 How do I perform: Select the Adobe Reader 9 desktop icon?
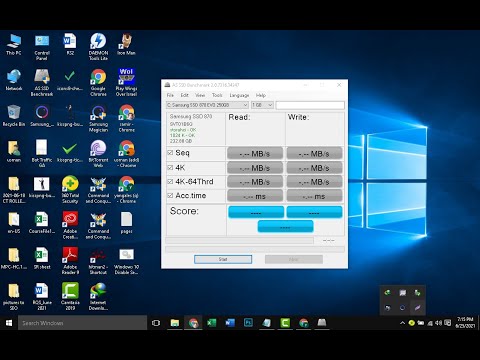(x=70, y=261)
